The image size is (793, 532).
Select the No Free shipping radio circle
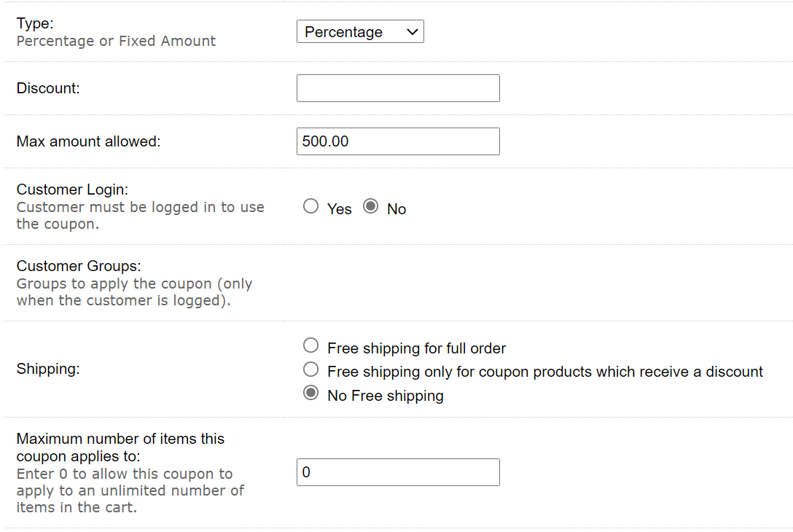[x=310, y=393]
